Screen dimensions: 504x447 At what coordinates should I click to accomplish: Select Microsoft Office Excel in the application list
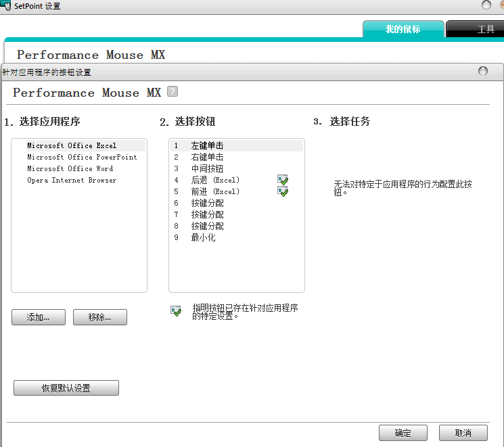pyautogui.click(x=86, y=145)
